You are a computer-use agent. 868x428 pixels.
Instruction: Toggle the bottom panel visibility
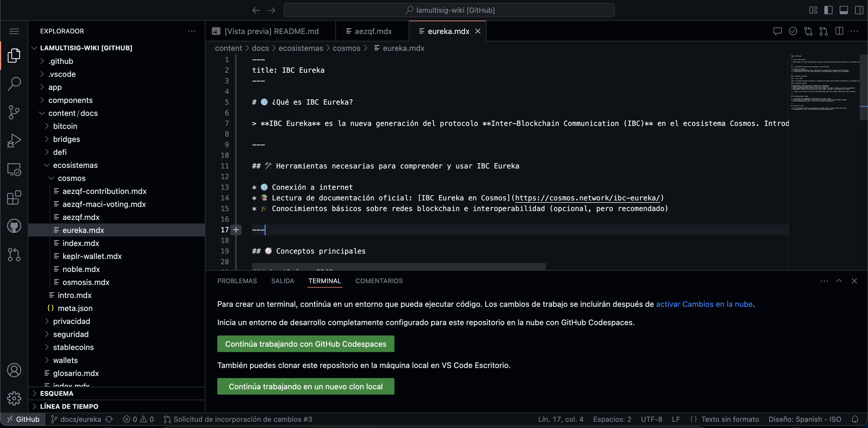[844, 10]
